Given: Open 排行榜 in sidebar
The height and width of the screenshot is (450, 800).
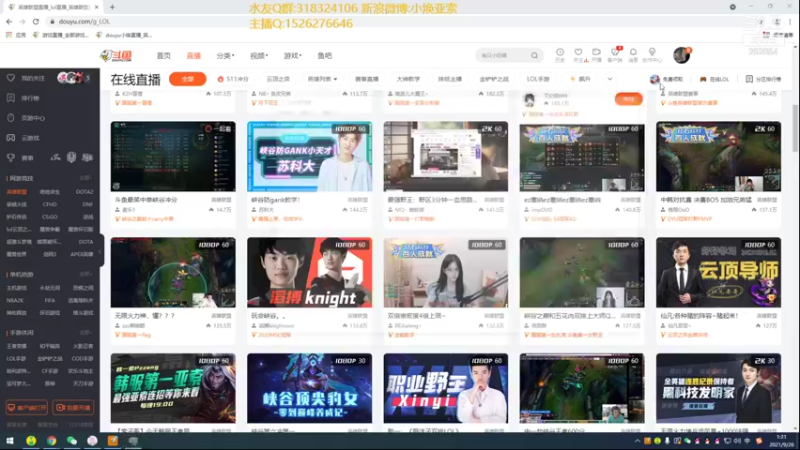Looking at the screenshot, I should click(x=24, y=98).
